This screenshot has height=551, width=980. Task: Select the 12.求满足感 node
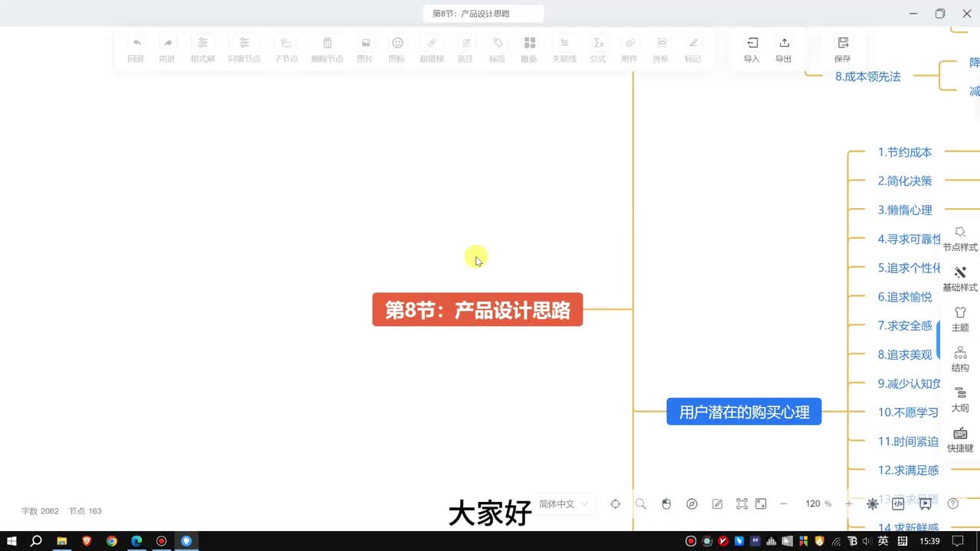coord(908,470)
